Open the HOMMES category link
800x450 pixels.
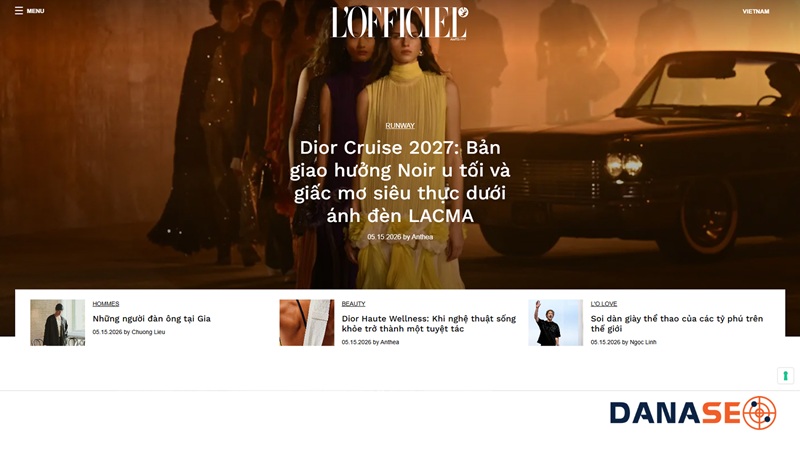point(106,304)
